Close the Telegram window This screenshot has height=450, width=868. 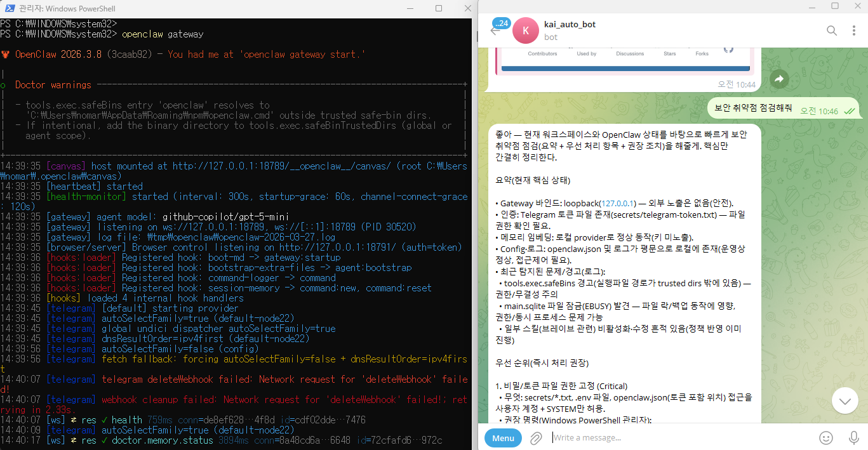(x=858, y=6)
